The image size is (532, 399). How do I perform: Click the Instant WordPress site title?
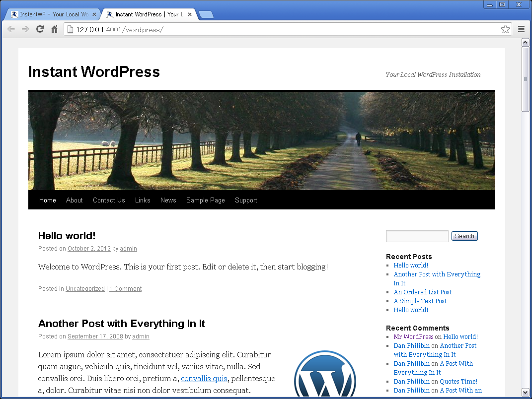tap(94, 72)
